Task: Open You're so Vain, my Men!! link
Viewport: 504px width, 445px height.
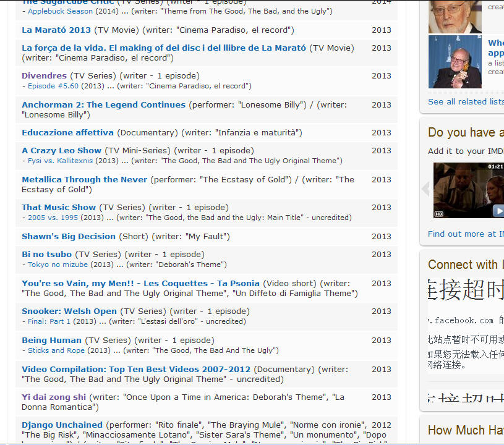Action: 140,284
